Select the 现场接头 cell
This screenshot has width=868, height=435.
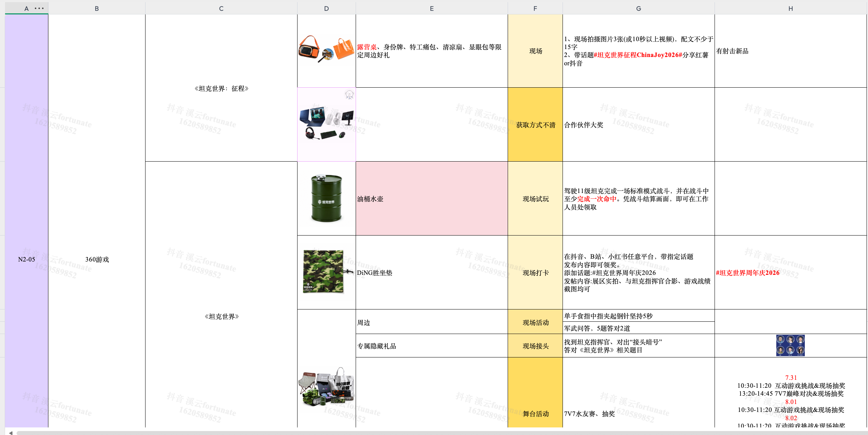(535, 346)
